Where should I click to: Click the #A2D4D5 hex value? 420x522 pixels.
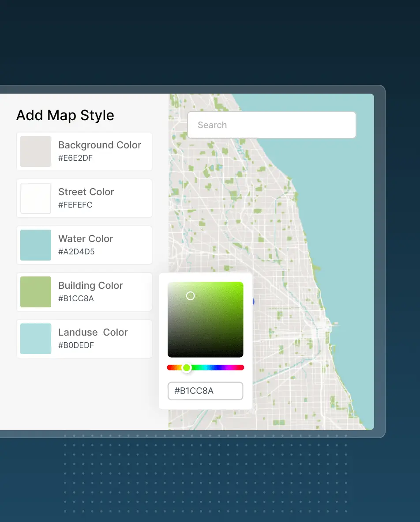pos(76,252)
